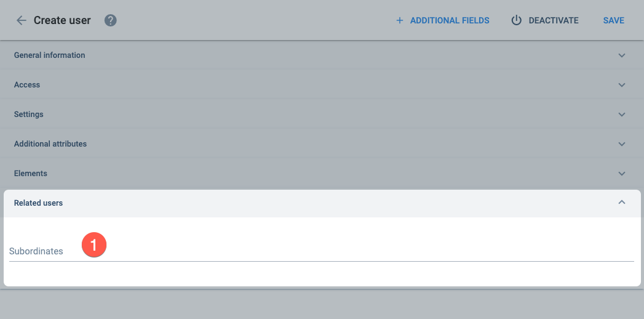Screen dimensions: 644x319
Task: Click the power icon beside Deactivate
Action: click(x=516, y=20)
